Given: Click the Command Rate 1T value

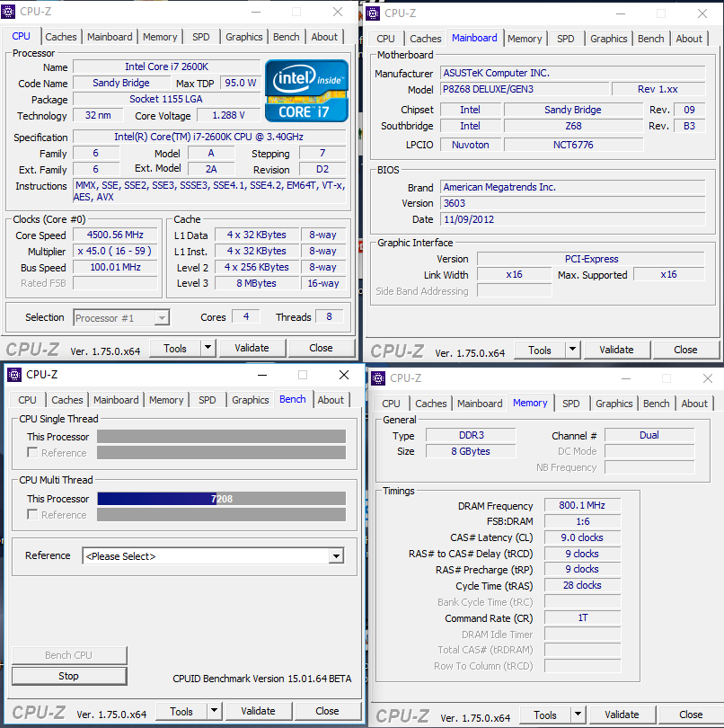Looking at the screenshot, I should pos(582,618).
